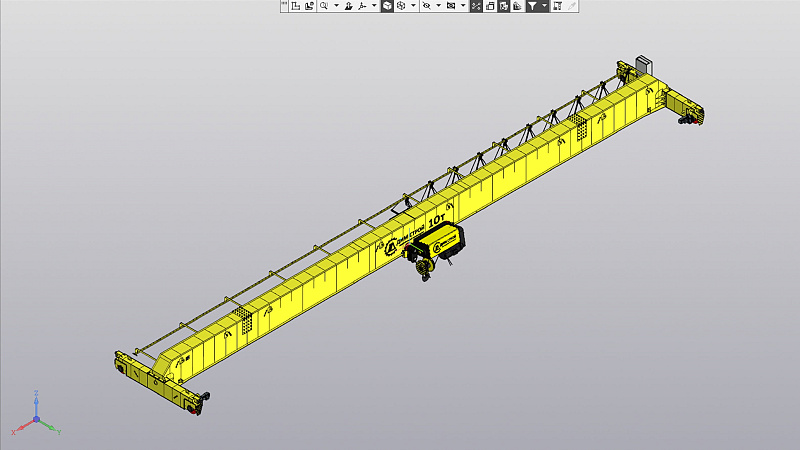Open the display mode dropdown arrow
The height and width of the screenshot is (450, 800).
tap(413, 6)
